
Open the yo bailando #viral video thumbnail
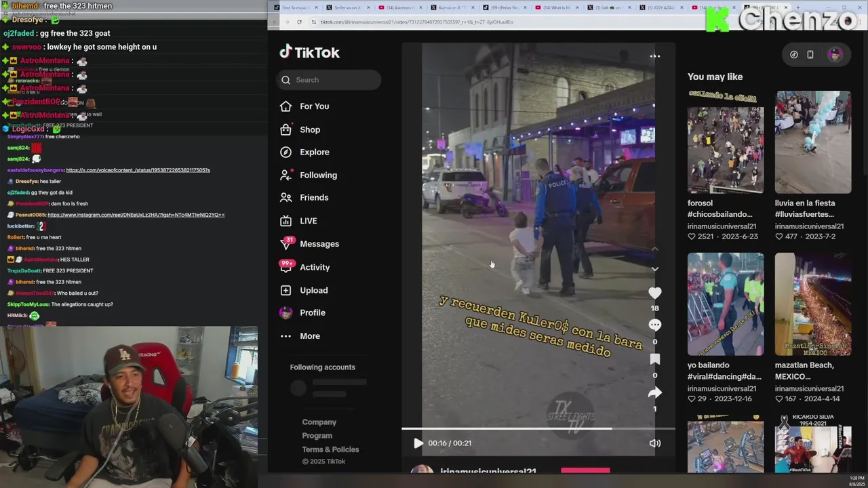pos(725,304)
